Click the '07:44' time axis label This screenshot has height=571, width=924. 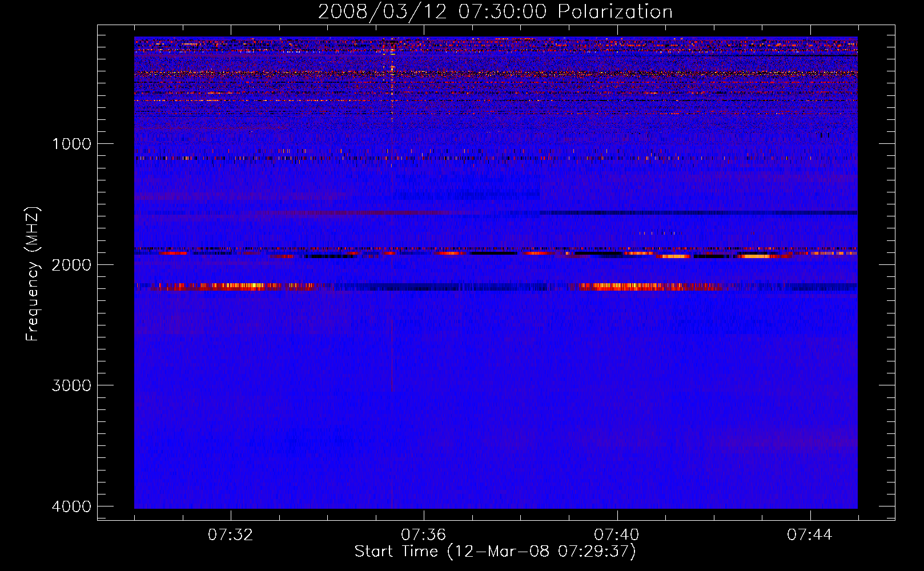pos(810,535)
